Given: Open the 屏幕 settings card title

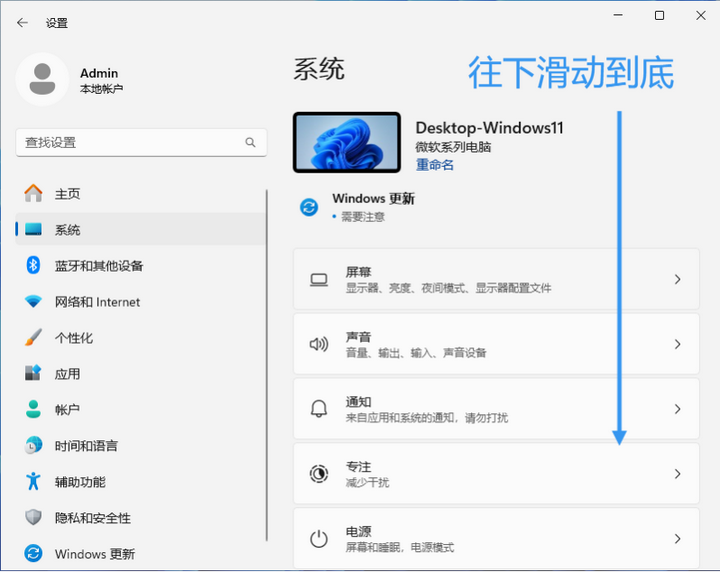Looking at the screenshot, I should point(358,272).
